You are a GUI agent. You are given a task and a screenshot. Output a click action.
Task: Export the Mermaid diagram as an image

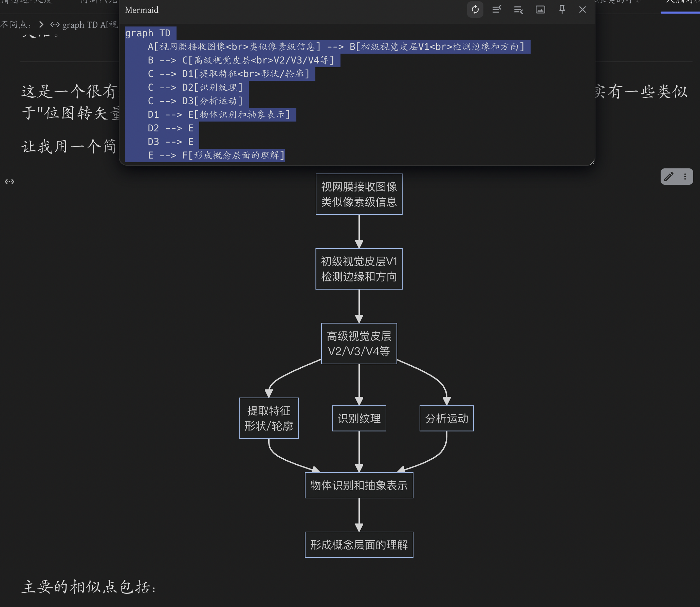coord(540,10)
